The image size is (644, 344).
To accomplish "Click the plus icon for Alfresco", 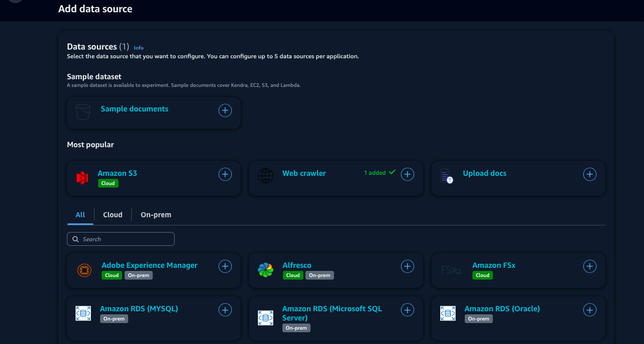I will [x=407, y=266].
